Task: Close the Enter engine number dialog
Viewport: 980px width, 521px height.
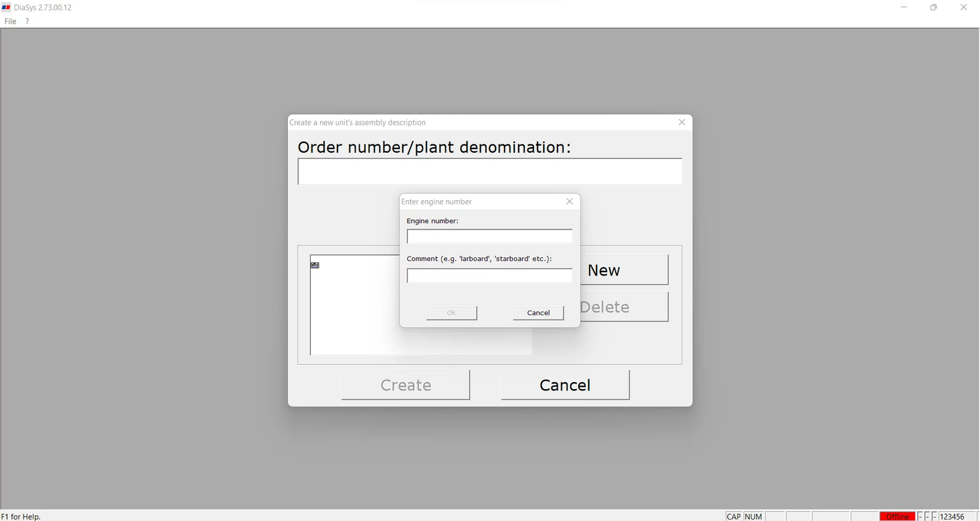Action: (x=569, y=202)
